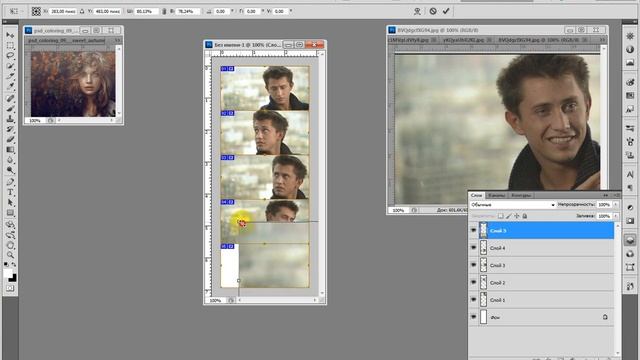Open the Masks icon in right dock
This screenshot has width=640, height=360.
[630, 221]
